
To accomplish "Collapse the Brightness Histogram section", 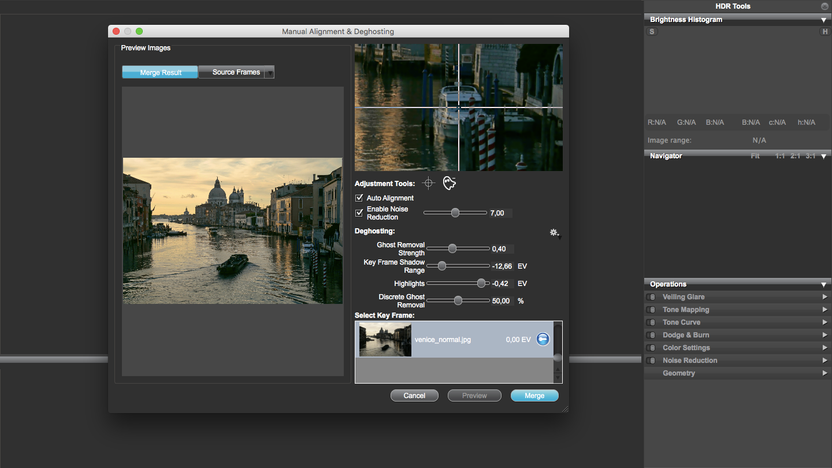I will click(824, 20).
